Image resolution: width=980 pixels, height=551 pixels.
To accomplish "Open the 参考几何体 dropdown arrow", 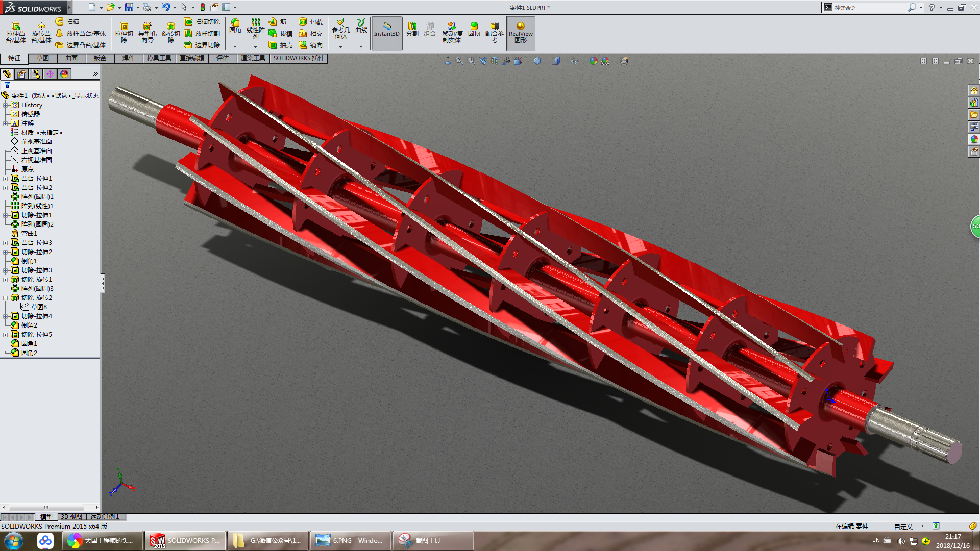I will (340, 47).
